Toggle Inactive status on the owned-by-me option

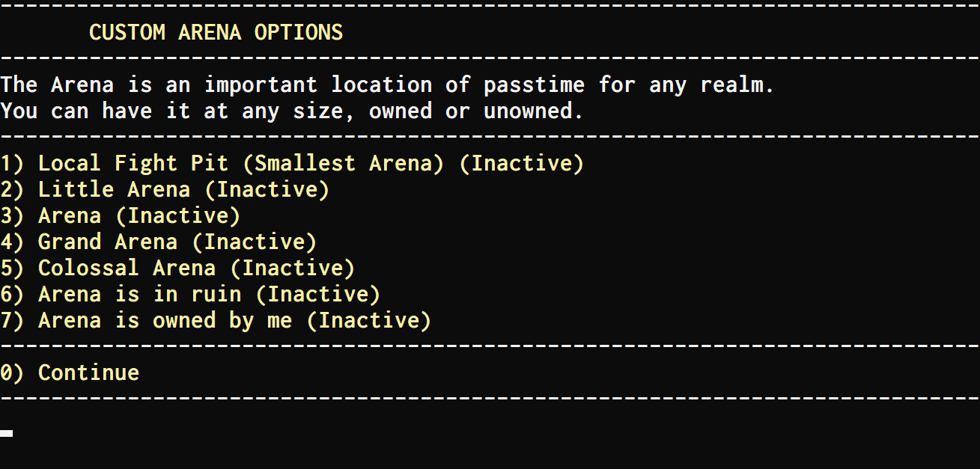coord(368,320)
